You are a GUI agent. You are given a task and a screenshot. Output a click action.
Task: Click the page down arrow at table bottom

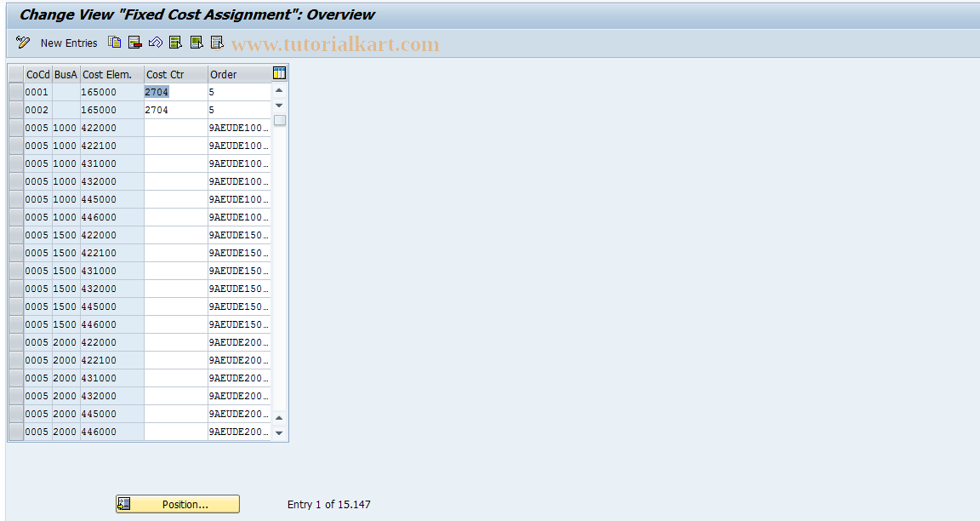279,432
